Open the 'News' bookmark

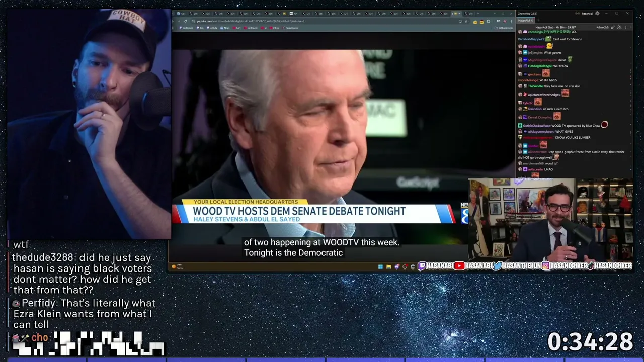click(x=226, y=28)
